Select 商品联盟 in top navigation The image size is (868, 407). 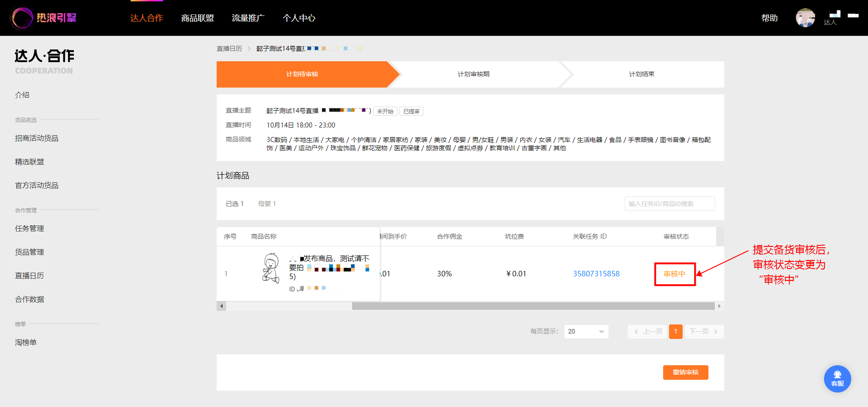tap(198, 18)
